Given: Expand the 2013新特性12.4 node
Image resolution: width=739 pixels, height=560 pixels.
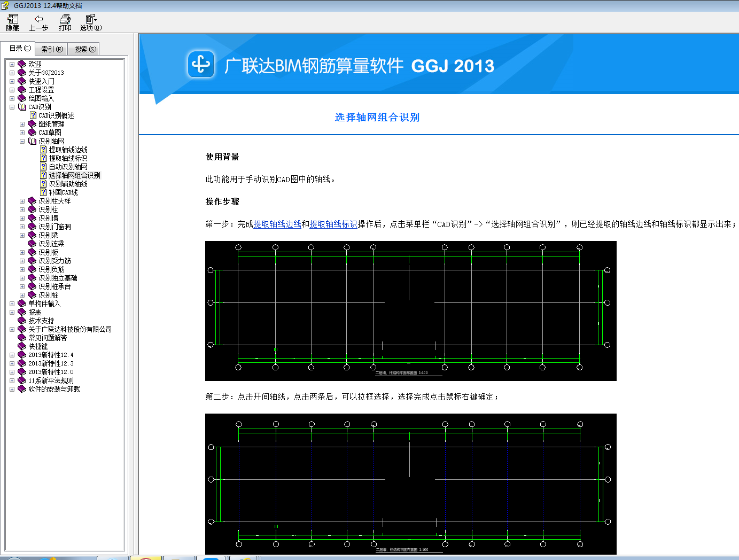Looking at the screenshot, I should 12,355.
